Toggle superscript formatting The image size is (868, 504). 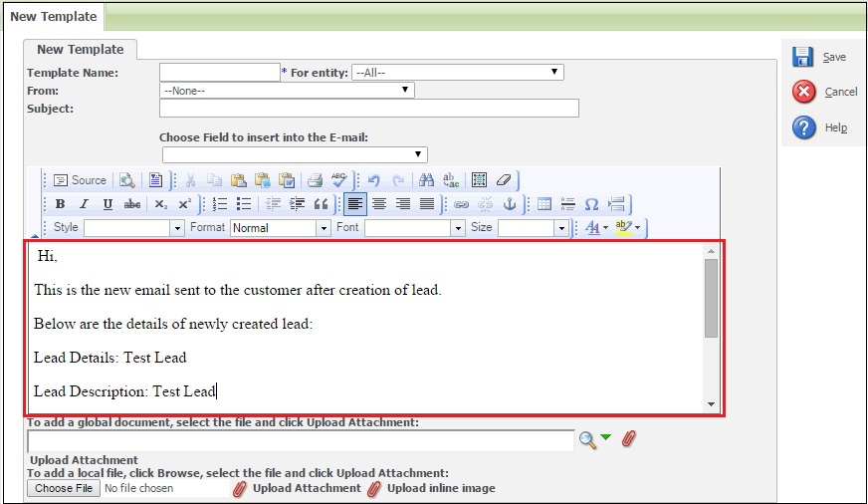click(184, 204)
